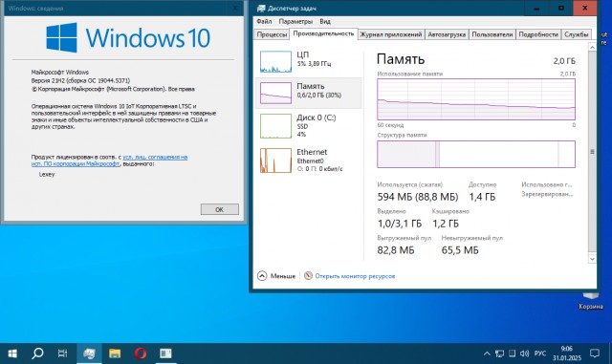Click the 594 МБ (88,8 МБ) in-use value
The width and height of the screenshot is (612, 364).
point(418,197)
